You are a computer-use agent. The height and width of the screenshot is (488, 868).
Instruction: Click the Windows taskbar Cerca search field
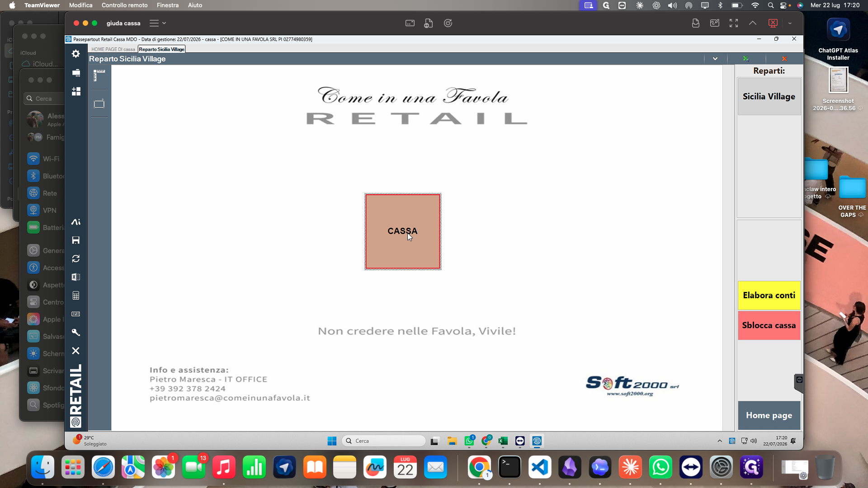pyautogui.click(x=384, y=441)
